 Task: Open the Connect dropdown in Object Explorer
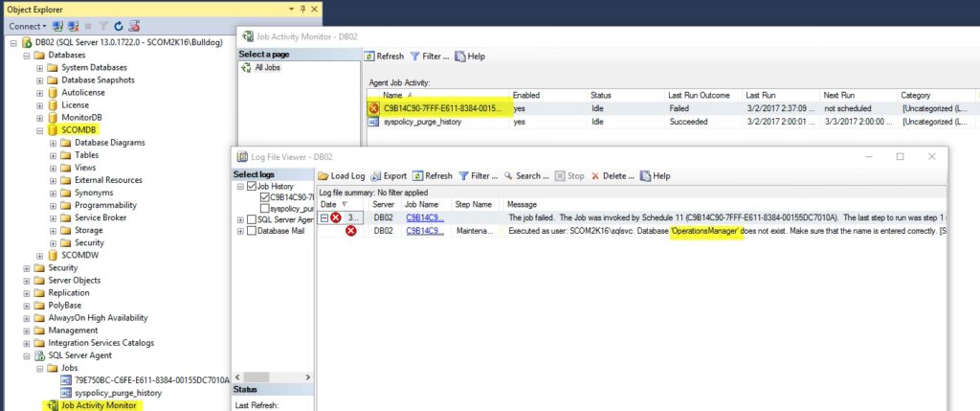[x=26, y=26]
